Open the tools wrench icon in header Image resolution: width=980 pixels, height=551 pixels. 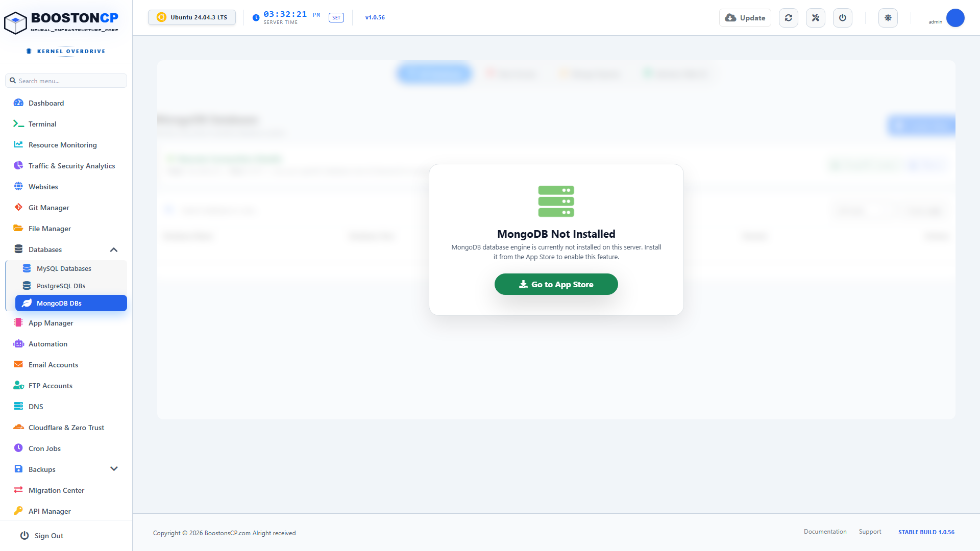(816, 18)
